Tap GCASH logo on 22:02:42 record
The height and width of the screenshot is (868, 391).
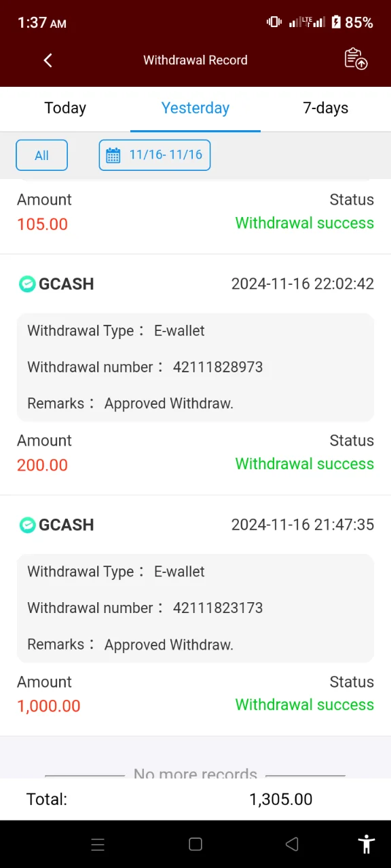click(27, 284)
